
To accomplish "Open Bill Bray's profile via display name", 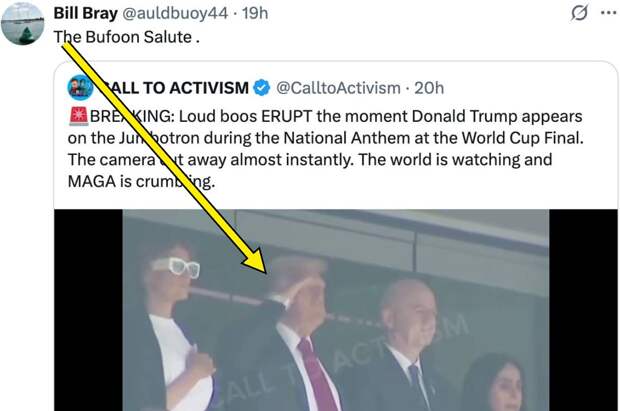I will point(83,14).
